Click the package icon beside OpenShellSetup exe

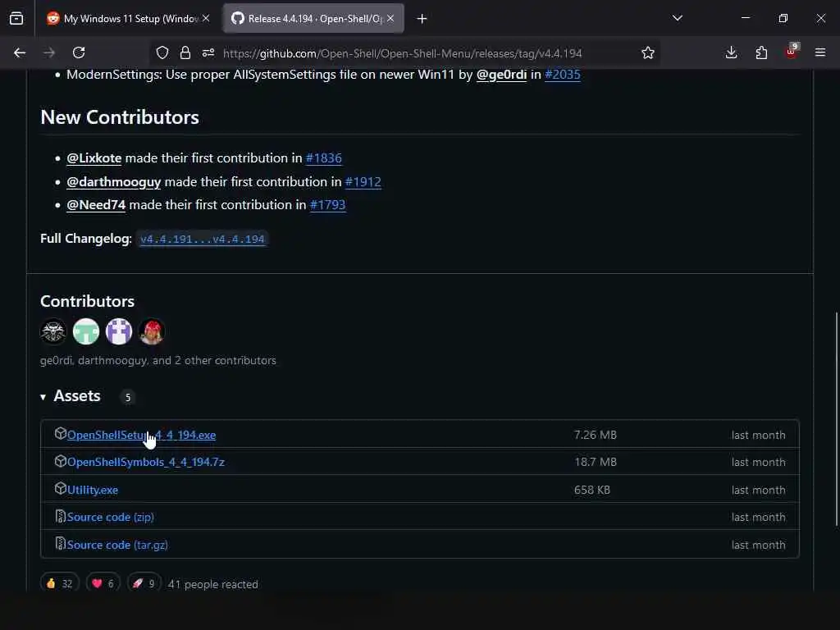coord(61,433)
